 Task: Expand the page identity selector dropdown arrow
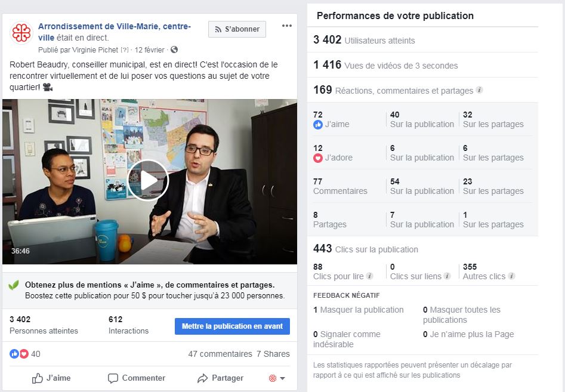[283, 378]
